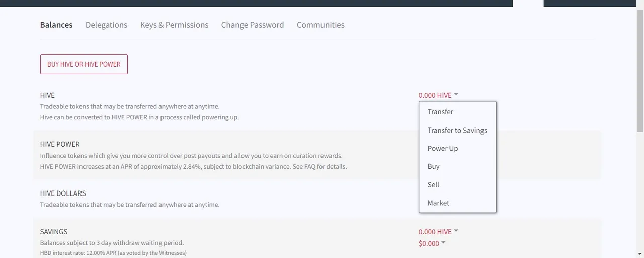
Task: Click 'Influence tokens which give you more control' line
Action: click(x=191, y=156)
